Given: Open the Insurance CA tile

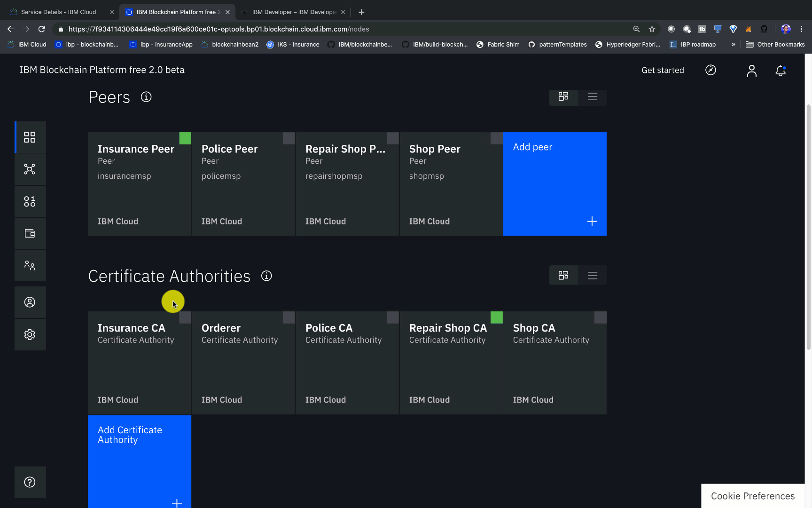Looking at the screenshot, I should click(x=140, y=363).
